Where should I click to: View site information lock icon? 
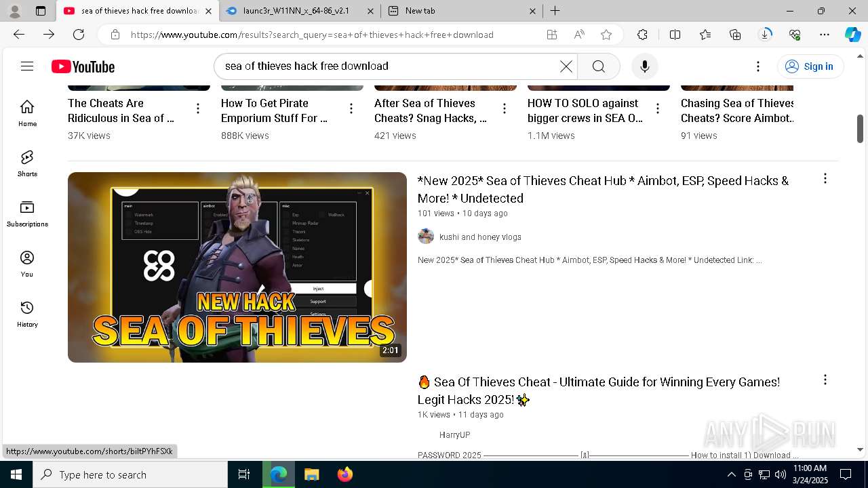coord(115,35)
